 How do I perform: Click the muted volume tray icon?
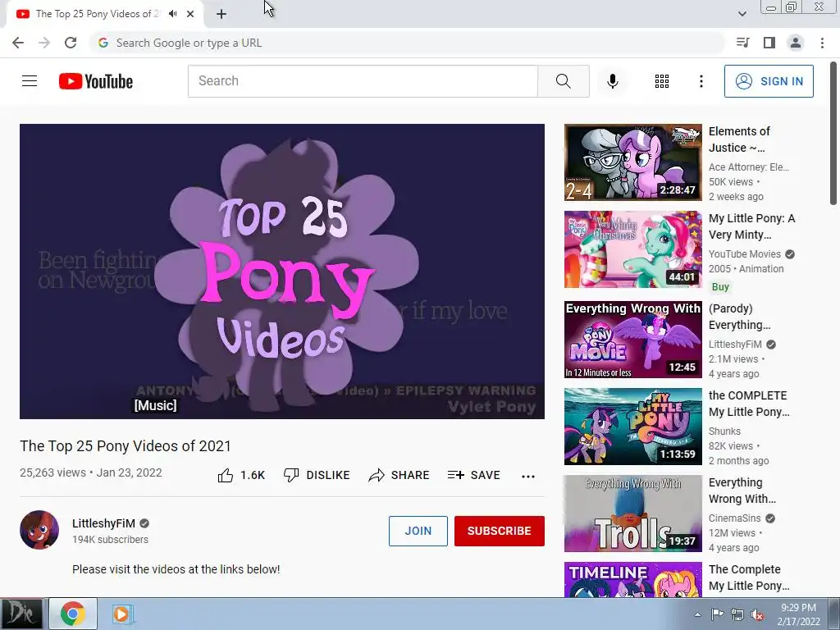pos(757,614)
